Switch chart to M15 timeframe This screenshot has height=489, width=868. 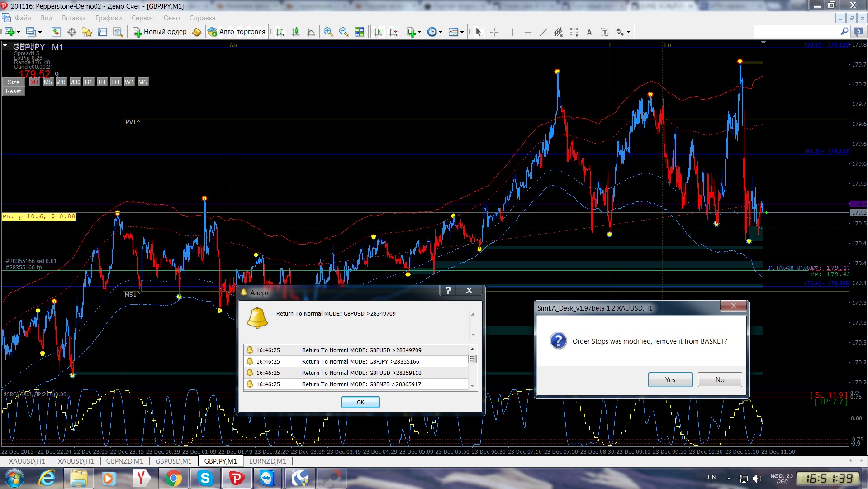[x=62, y=82]
